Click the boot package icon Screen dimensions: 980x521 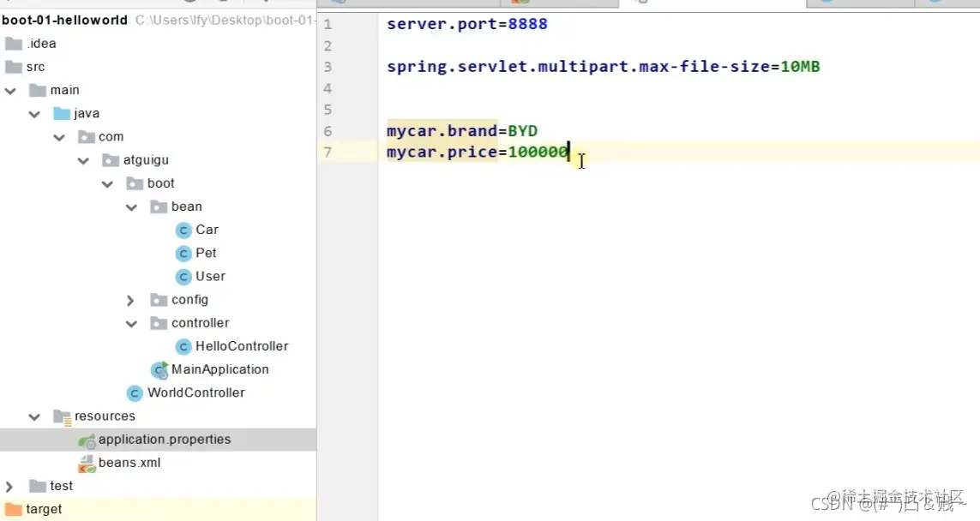tap(135, 183)
